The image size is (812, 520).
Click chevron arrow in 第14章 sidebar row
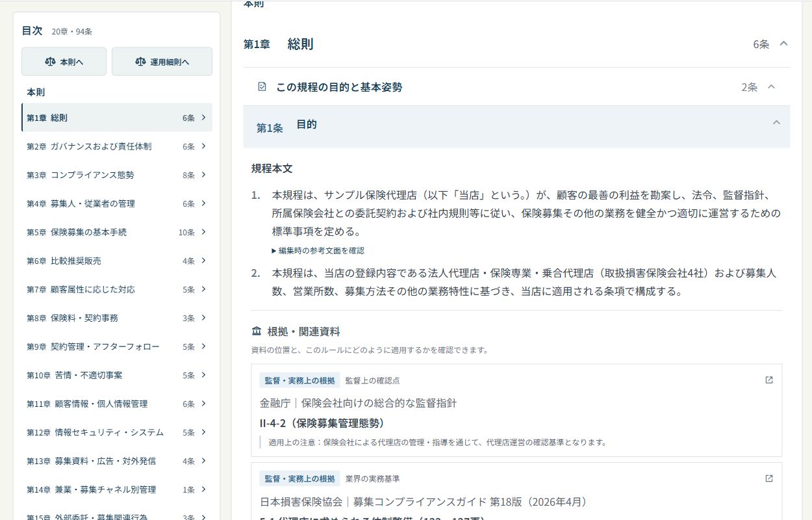tap(203, 489)
